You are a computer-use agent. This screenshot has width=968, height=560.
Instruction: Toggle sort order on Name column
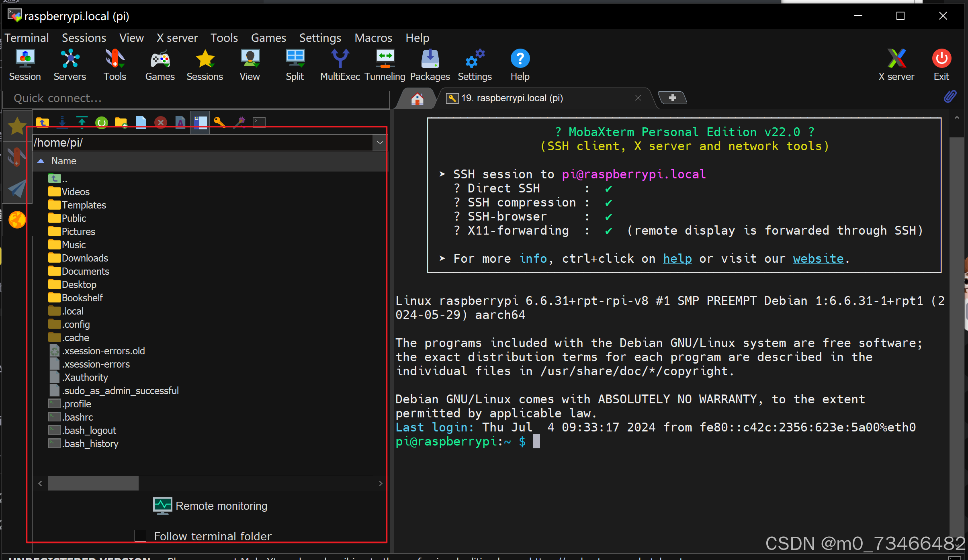pos(63,161)
